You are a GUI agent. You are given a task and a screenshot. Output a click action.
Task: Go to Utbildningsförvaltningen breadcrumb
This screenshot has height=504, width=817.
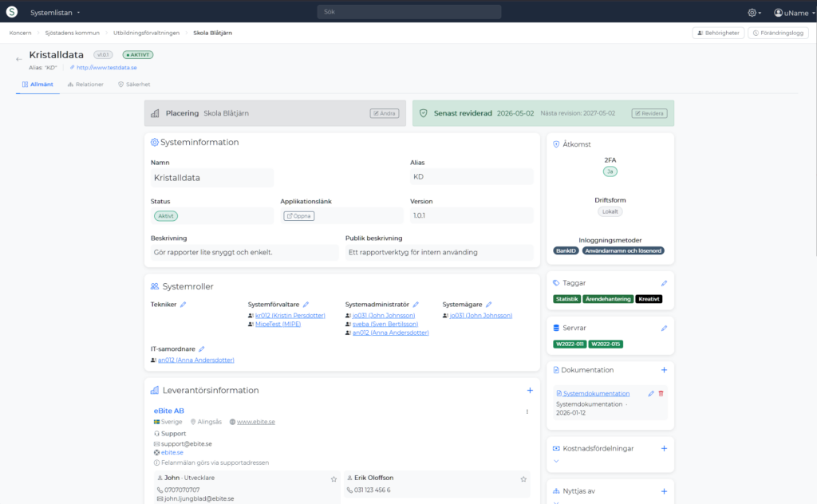[147, 33]
